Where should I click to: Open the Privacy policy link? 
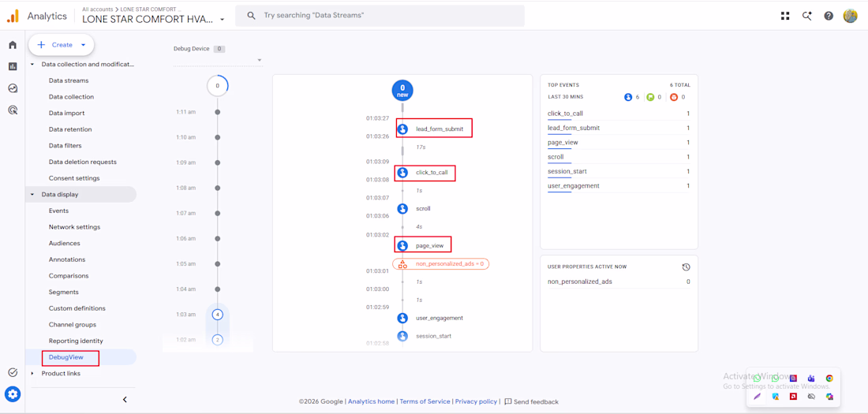[x=476, y=402]
